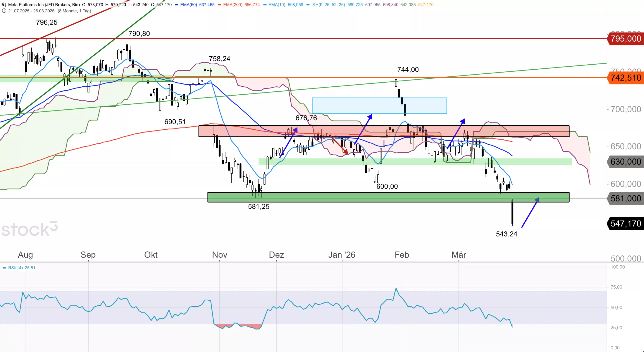Screen dimensions: 644x352
Task: Click the purple arrow near the 676,76 label
Action: coord(289,142)
